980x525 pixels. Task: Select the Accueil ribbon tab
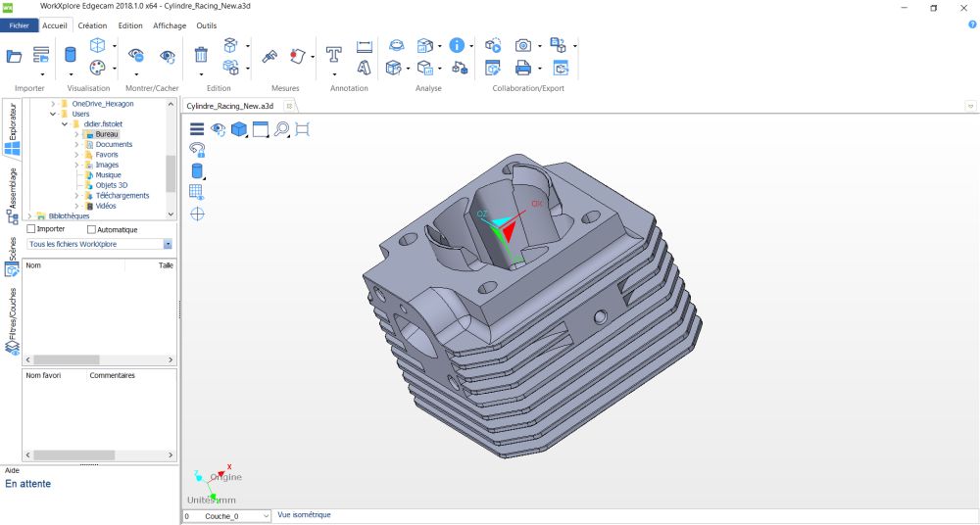pos(55,25)
